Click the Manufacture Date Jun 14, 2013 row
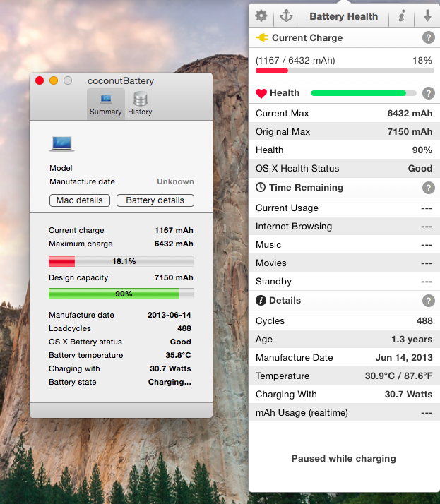Screen dimensions: 440x504 tap(344, 357)
